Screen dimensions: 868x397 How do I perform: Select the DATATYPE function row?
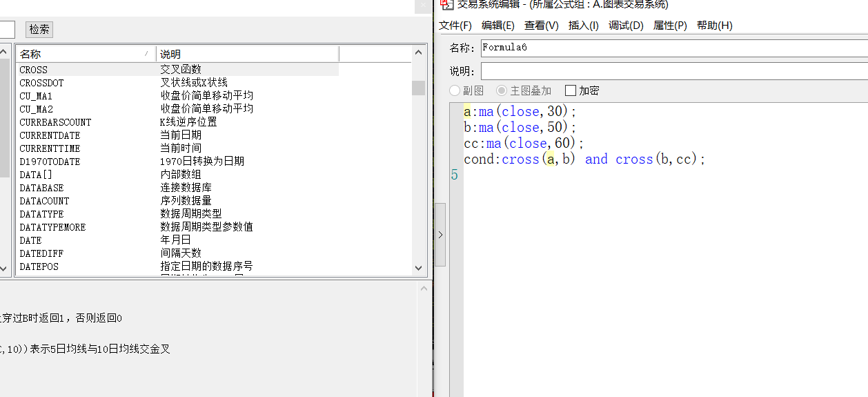click(177, 214)
